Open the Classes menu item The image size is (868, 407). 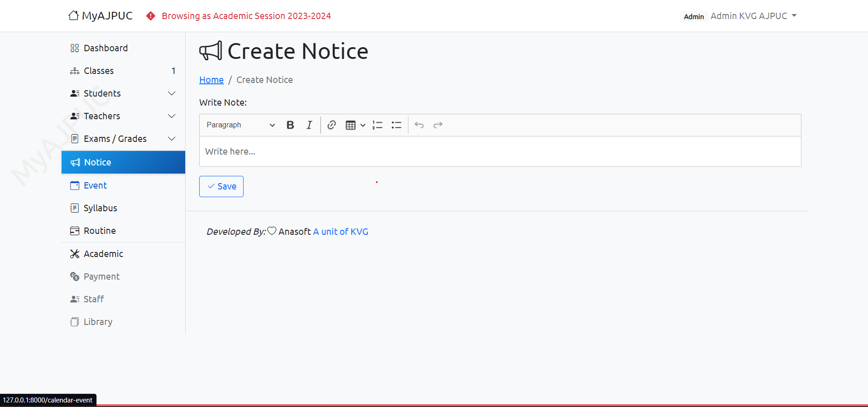click(x=123, y=71)
